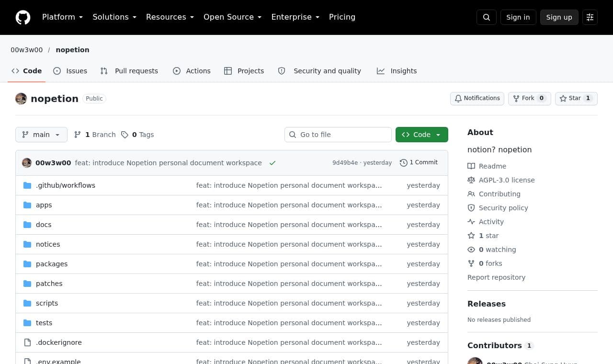Switch to the Actions tab

[192, 71]
